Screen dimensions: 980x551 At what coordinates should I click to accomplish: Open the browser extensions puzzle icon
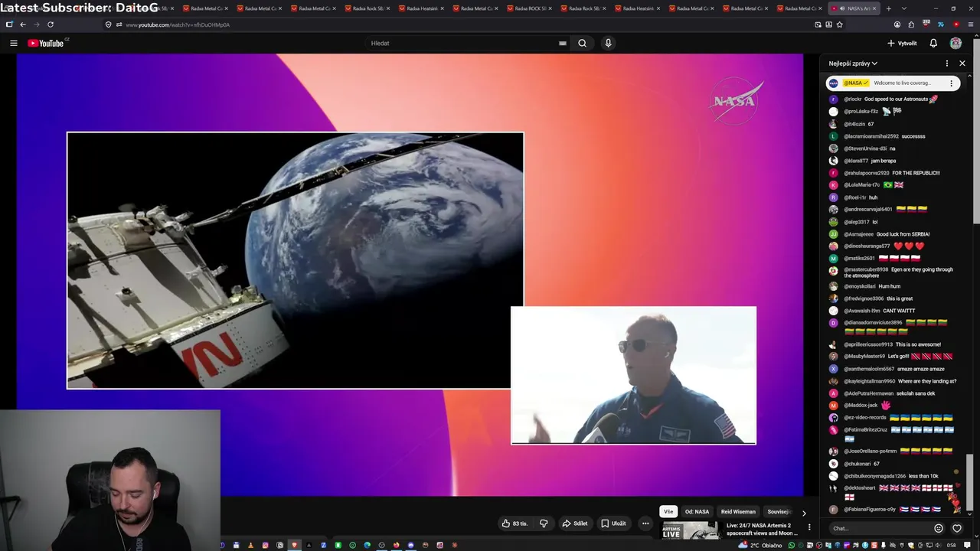coord(911,24)
